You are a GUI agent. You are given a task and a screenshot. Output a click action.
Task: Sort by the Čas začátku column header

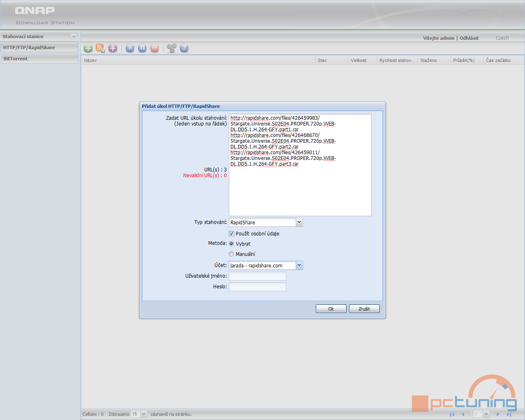(x=504, y=60)
